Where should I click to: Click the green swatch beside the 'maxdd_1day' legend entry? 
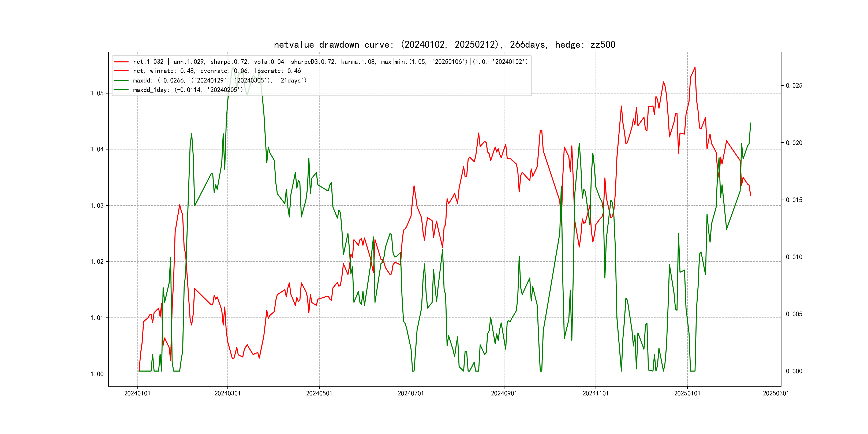click(121, 90)
